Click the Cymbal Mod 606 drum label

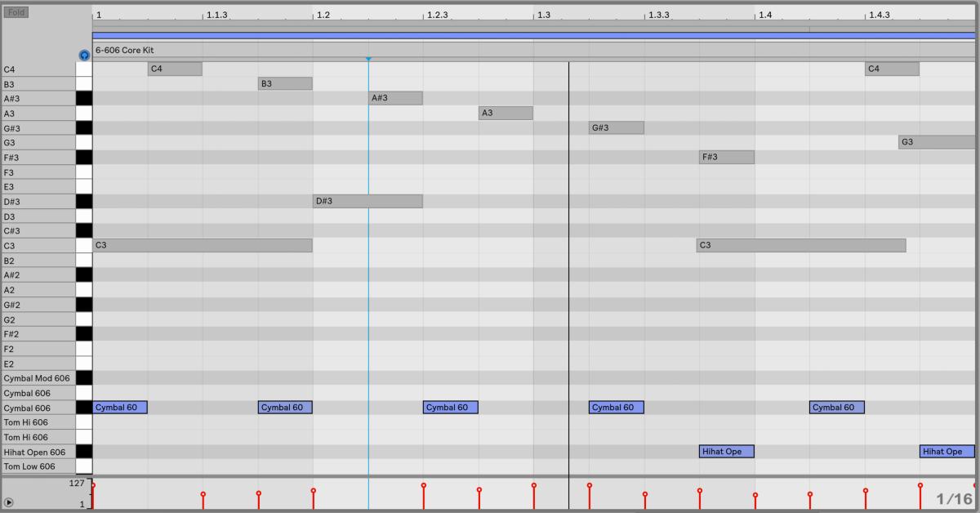pyautogui.click(x=38, y=378)
